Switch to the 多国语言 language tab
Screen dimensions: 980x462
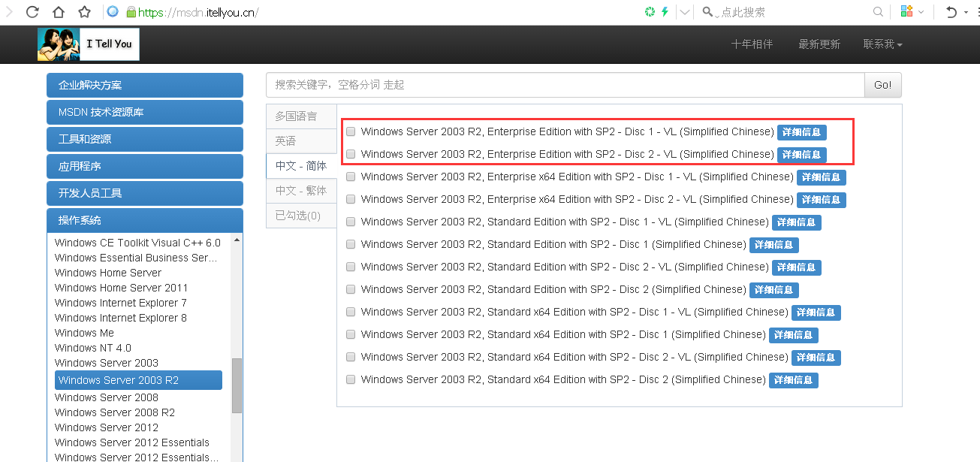[x=301, y=116]
